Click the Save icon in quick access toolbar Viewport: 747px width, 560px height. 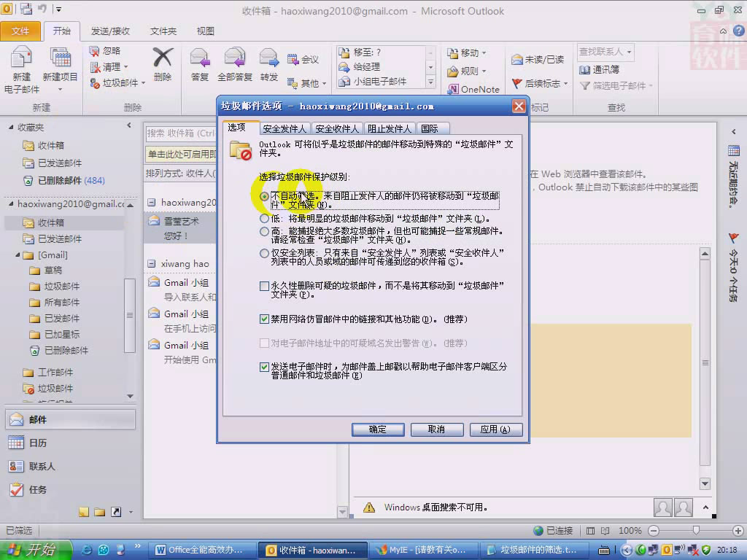pos(26,9)
